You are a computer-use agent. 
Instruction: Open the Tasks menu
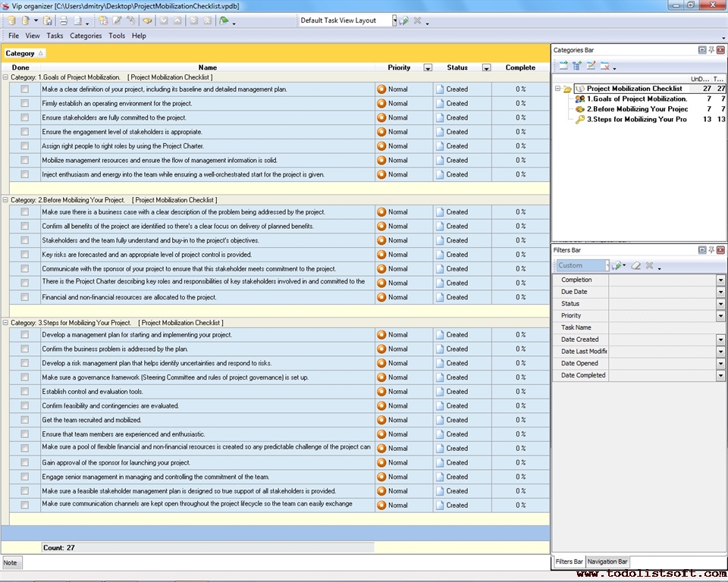pos(55,36)
